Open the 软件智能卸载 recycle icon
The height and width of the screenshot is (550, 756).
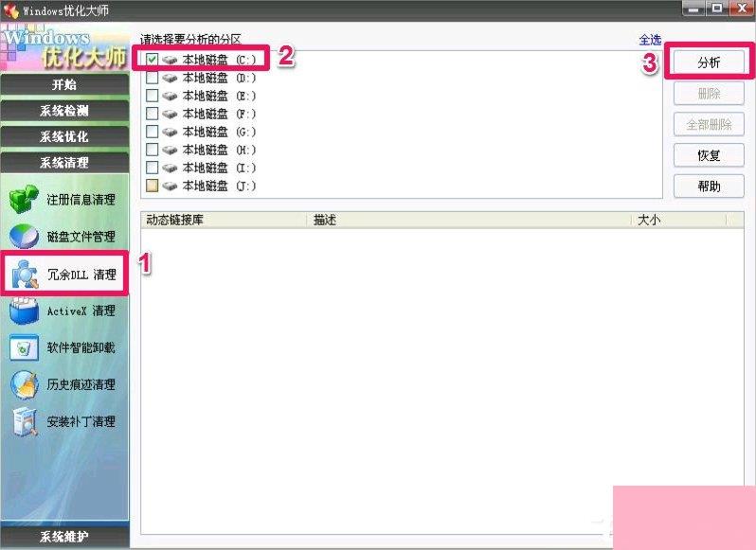coord(24,347)
